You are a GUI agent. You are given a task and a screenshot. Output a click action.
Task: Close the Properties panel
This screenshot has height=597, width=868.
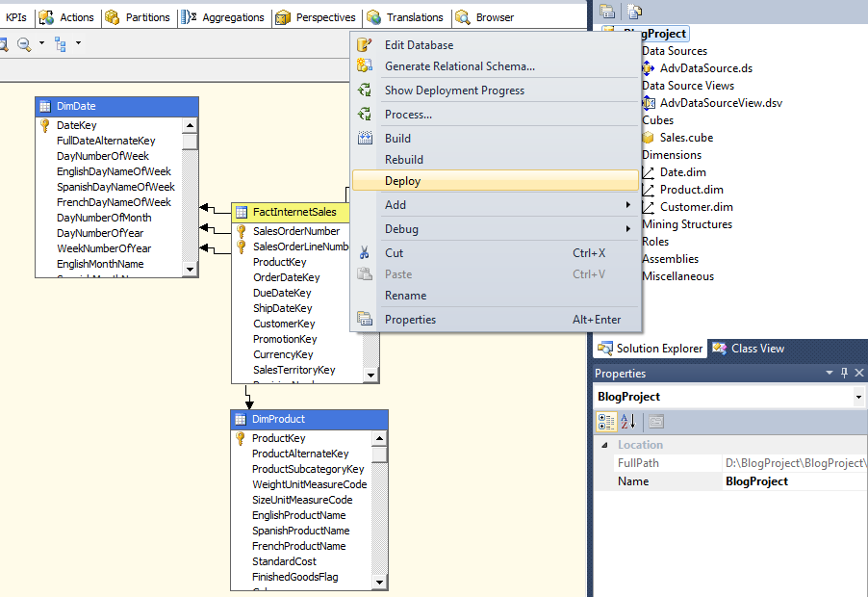pos(859,373)
